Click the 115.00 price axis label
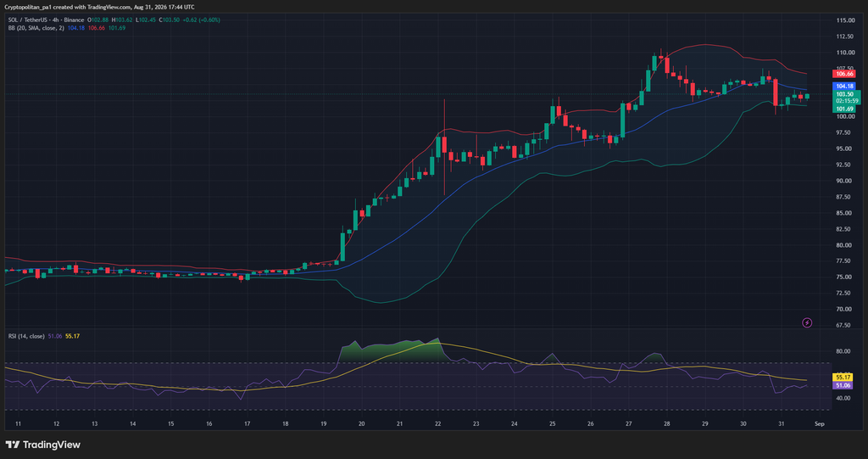This screenshot has height=459, width=868. [x=845, y=20]
